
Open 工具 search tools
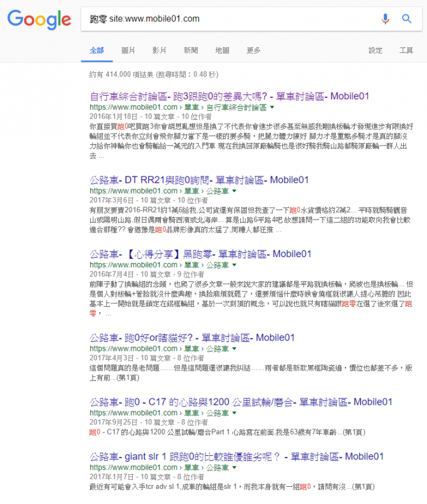click(406, 50)
